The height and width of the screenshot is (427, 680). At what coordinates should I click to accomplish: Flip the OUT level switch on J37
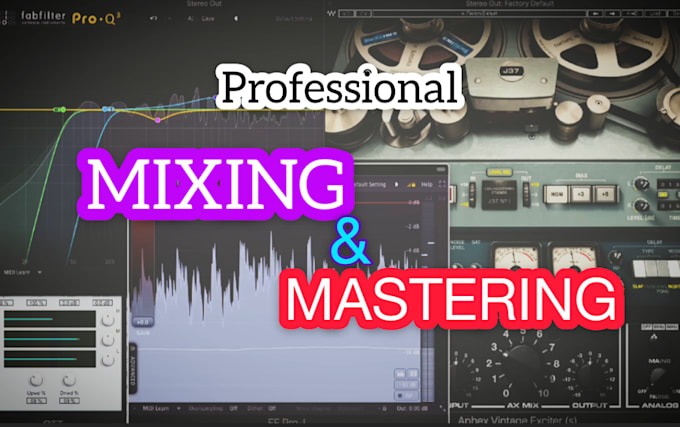click(x=526, y=194)
